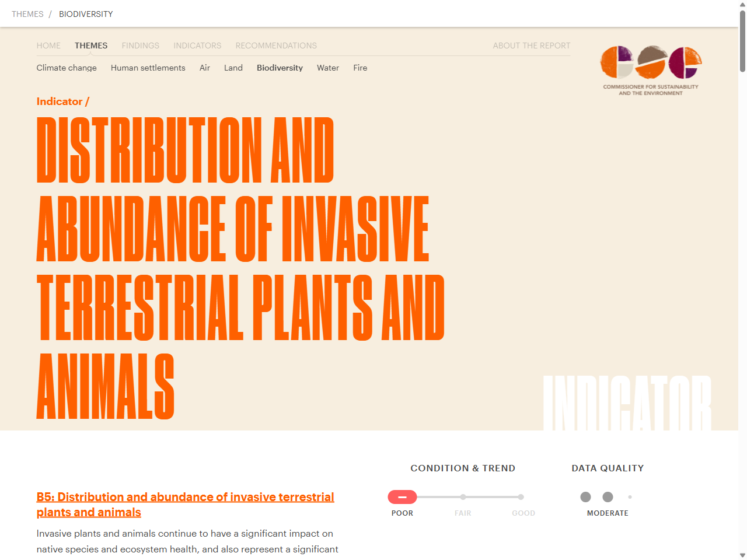The height and width of the screenshot is (560, 747).
Task: Select the Biodiversity theme
Action: 280,68
